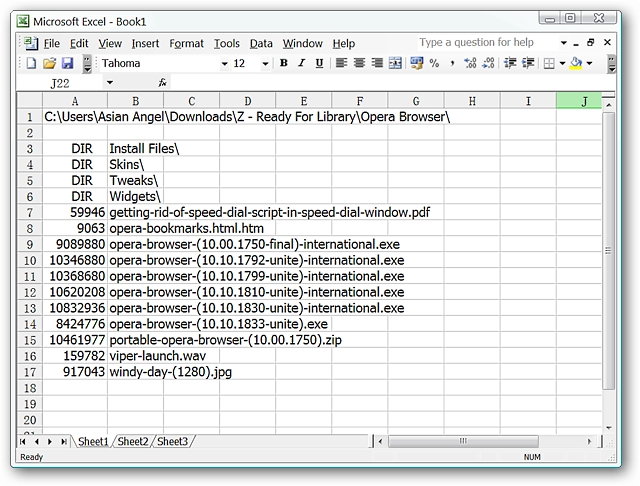Open the Tahoma font dropdown
This screenshot has width=640, height=486.
(224, 64)
